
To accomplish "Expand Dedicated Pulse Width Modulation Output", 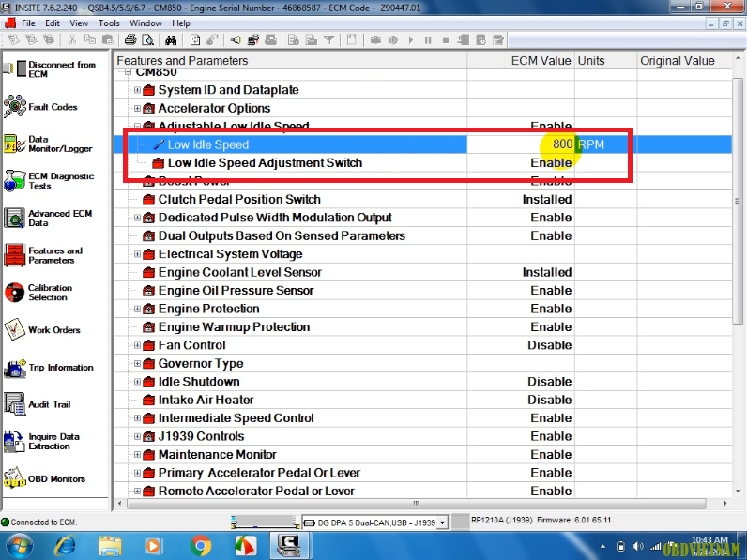I will (137, 218).
